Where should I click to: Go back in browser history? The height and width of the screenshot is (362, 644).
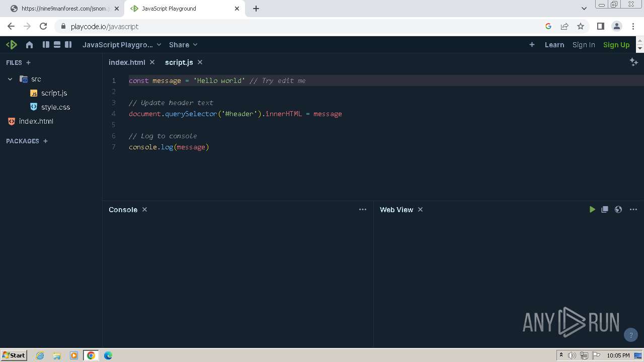point(11,27)
